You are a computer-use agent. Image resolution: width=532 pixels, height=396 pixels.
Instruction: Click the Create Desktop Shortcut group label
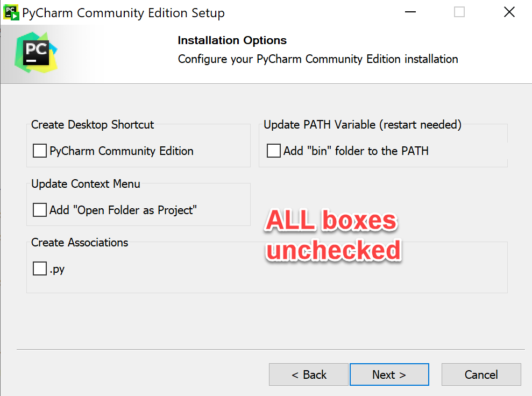(92, 124)
